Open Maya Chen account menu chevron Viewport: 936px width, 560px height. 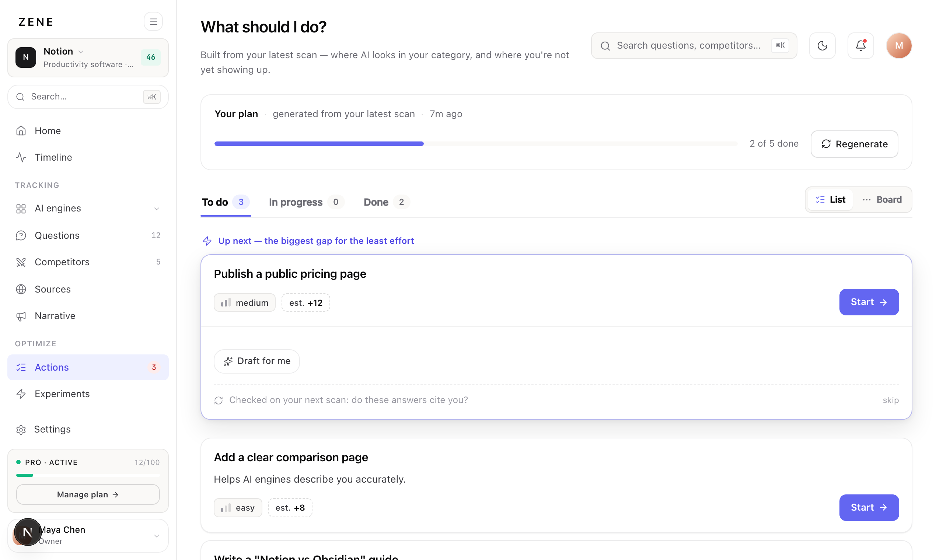tap(157, 536)
